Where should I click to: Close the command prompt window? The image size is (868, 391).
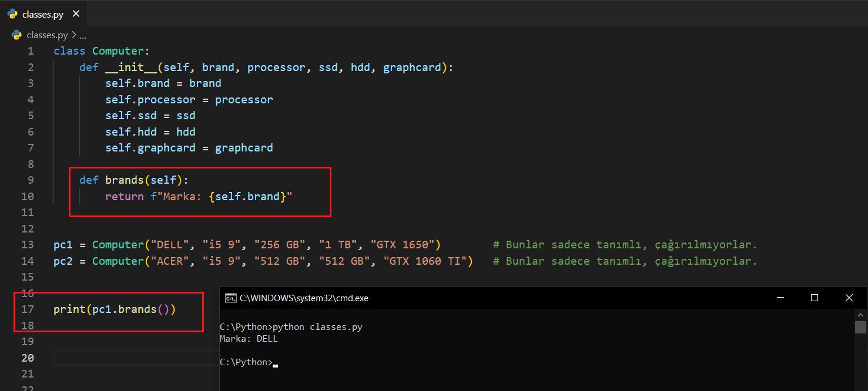click(849, 298)
